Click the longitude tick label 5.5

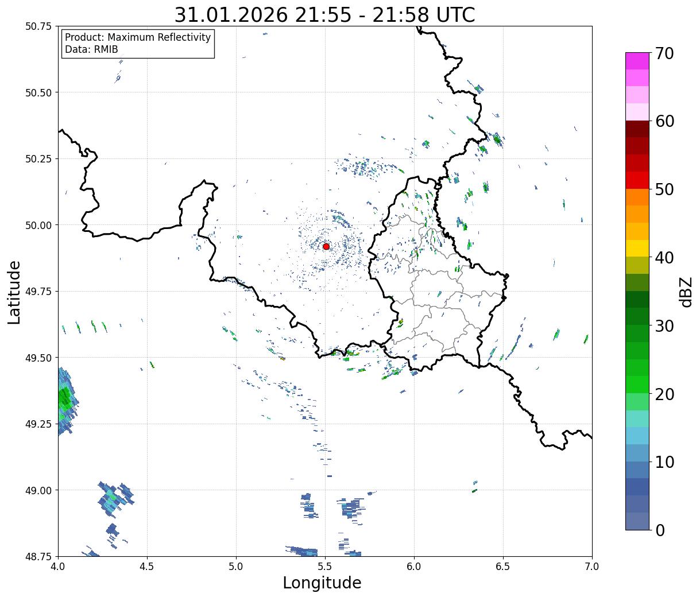[x=325, y=567]
